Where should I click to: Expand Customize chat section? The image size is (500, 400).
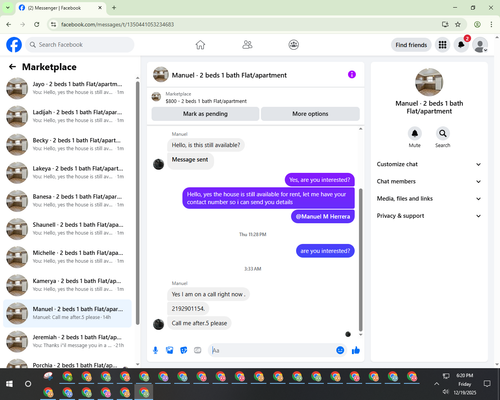pos(429,164)
